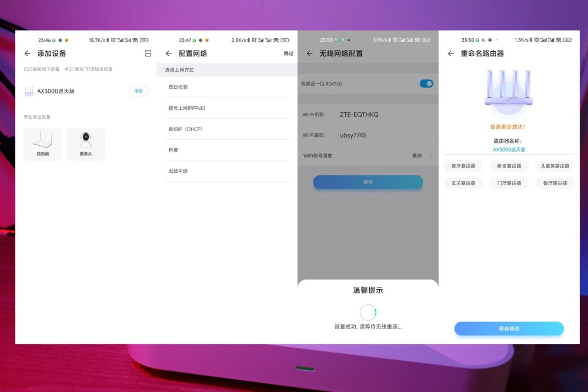
Task: Toggle the 双频合一(2.4G/5G) switch
Action: click(426, 83)
